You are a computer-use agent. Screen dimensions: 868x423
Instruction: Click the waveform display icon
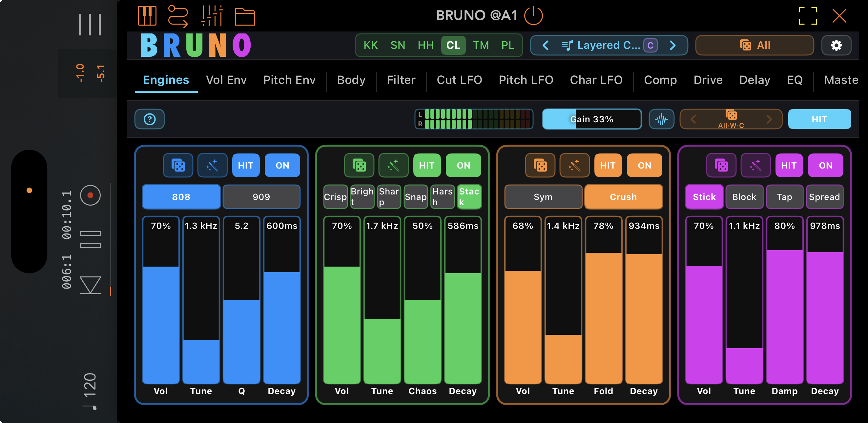pyautogui.click(x=661, y=119)
